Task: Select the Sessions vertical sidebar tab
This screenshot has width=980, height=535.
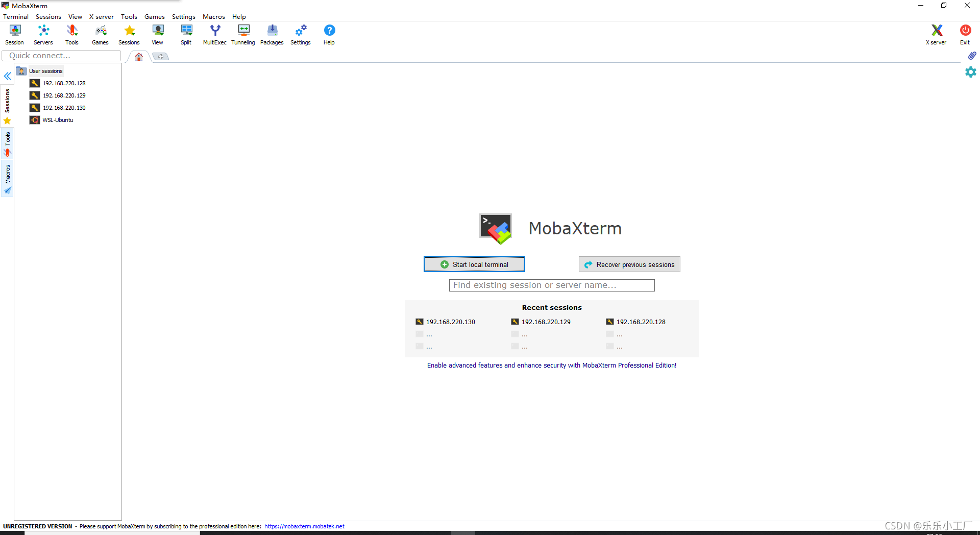Action: (7, 106)
